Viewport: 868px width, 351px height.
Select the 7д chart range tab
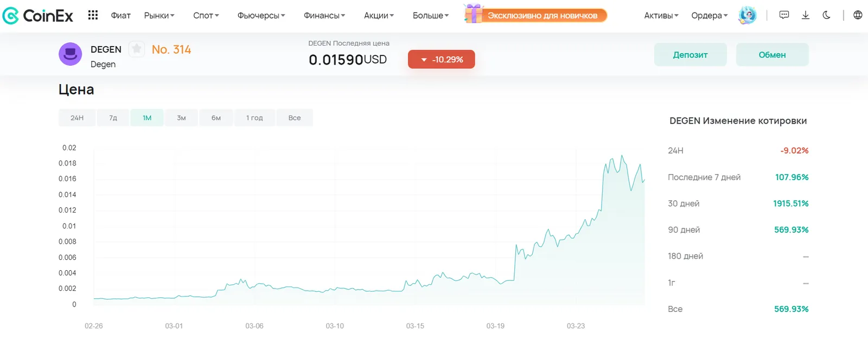tap(113, 118)
